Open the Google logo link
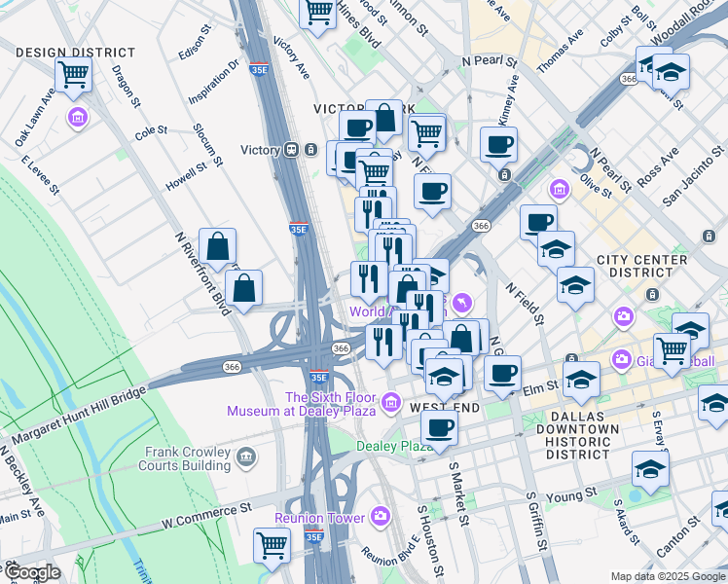 pos(31,571)
